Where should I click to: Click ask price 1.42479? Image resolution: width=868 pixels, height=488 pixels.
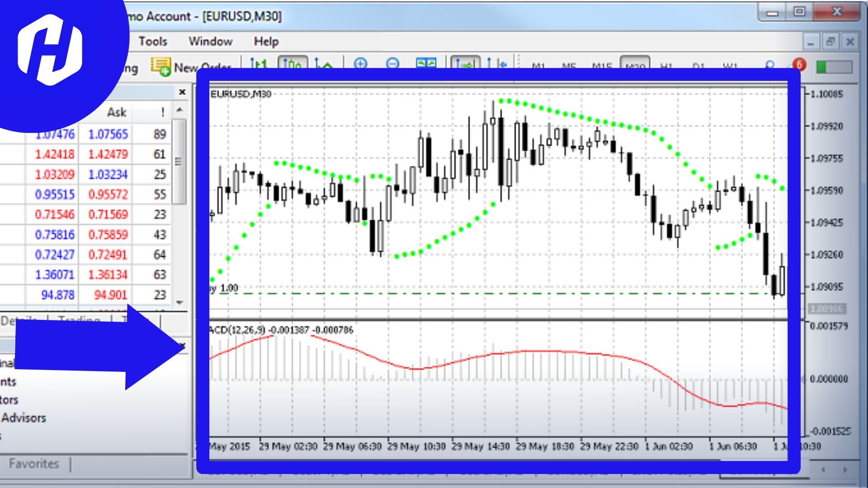pos(108,155)
